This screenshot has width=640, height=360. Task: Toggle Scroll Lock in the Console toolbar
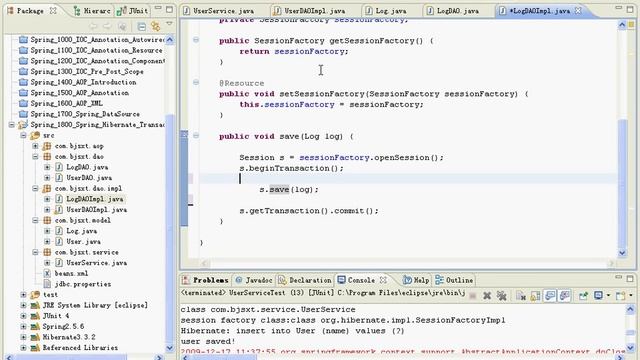pyautogui.click(x=535, y=296)
